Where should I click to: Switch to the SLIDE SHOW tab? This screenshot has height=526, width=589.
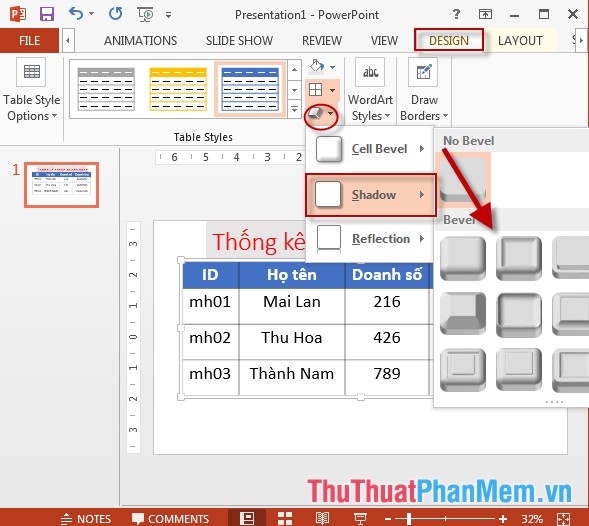(x=239, y=41)
